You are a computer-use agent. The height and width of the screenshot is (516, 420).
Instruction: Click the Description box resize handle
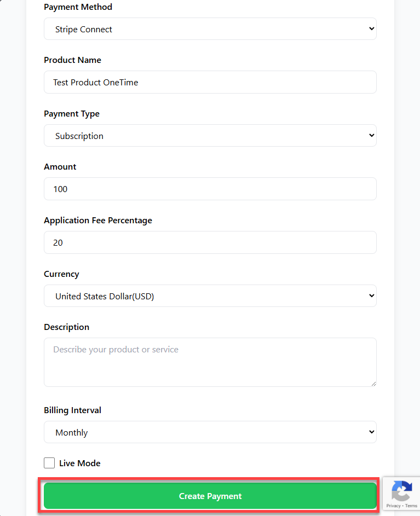[373, 384]
